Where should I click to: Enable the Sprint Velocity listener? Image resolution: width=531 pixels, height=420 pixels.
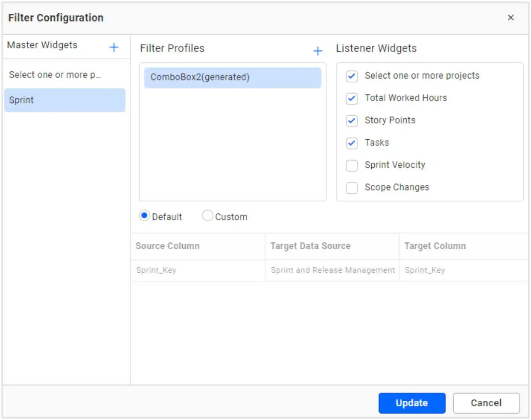[352, 165]
